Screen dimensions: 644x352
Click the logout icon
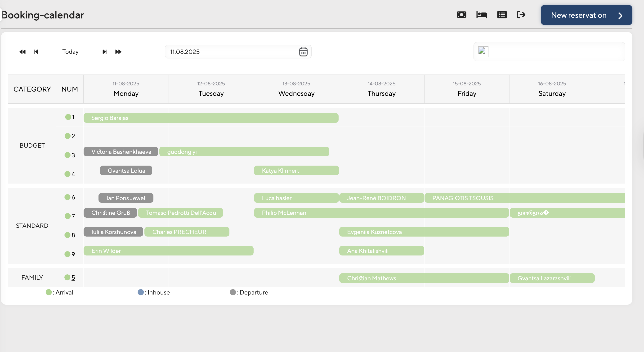pos(521,15)
